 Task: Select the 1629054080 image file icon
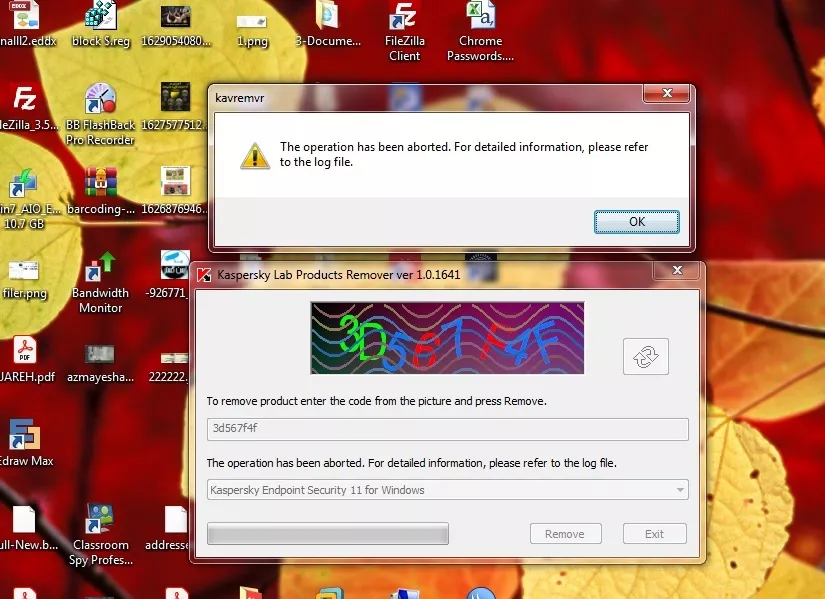point(176,24)
